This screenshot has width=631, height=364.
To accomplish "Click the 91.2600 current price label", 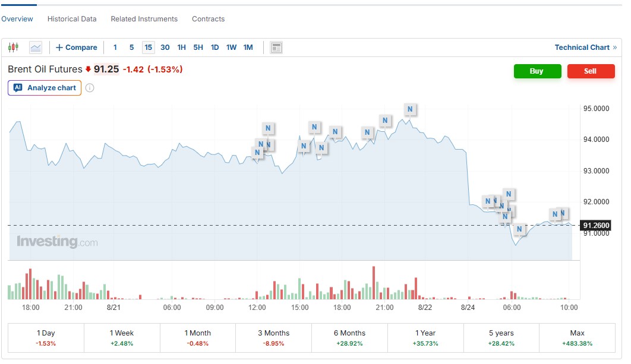I will 596,225.
